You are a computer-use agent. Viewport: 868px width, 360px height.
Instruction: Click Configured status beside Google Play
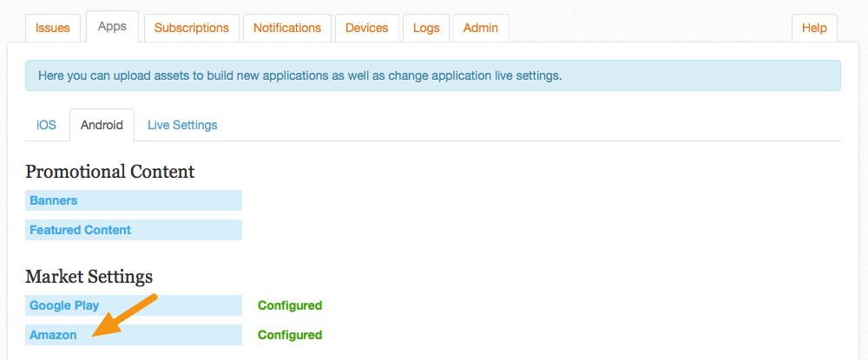coord(290,305)
